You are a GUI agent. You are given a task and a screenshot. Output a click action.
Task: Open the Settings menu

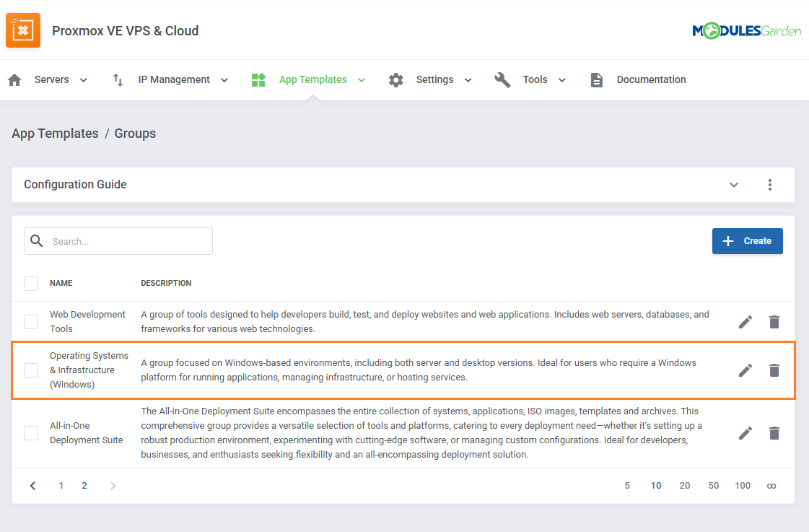click(435, 79)
